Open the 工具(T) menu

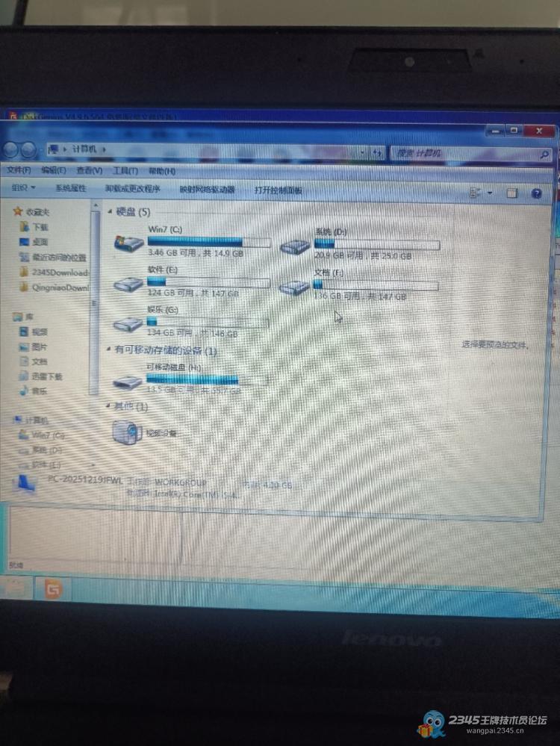pyautogui.click(x=125, y=171)
